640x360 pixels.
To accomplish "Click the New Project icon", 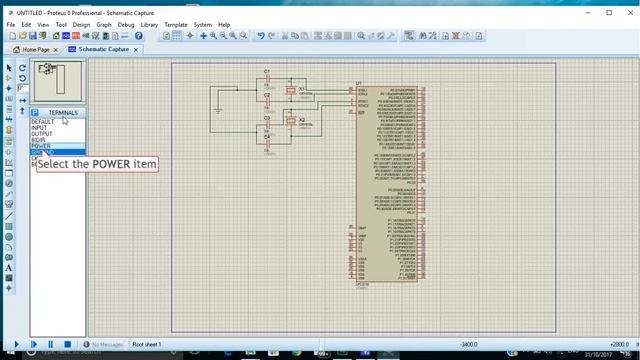I will pyautogui.click(x=13, y=36).
